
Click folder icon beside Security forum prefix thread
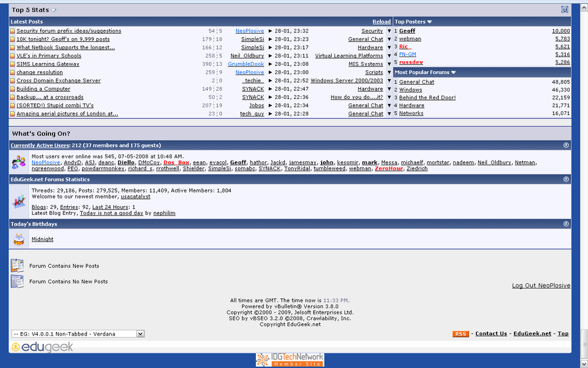tap(12, 31)
